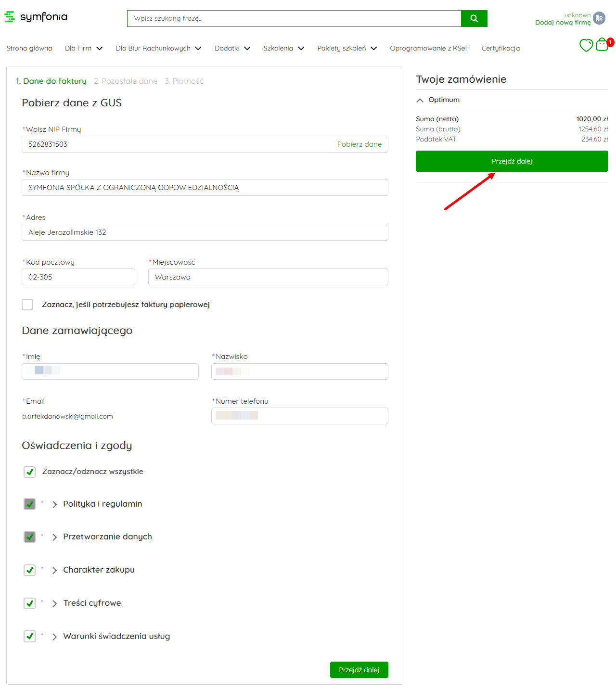The width and height of the screenshot is (616, 690).
Task: Expand the Przetwarzanie danych section
Action: (54, 537)
